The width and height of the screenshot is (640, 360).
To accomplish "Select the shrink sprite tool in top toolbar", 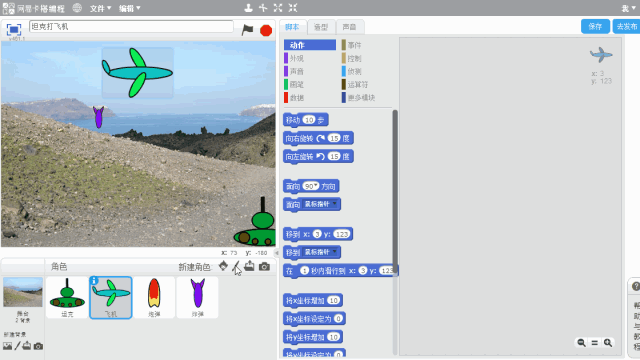I will point(293,8).
